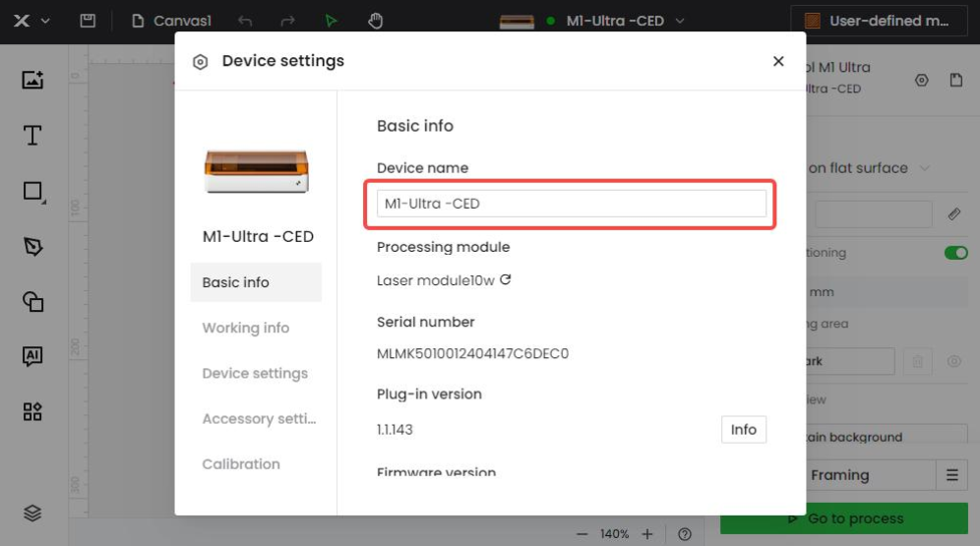980x546 pixels.
Task: Select the green pointer selection tool
Action: pos(331,22)
